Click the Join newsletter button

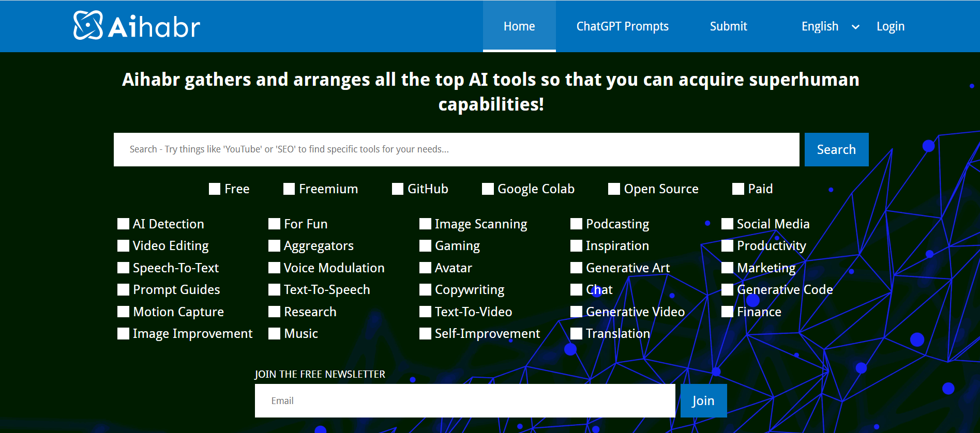tap(703, 400)
